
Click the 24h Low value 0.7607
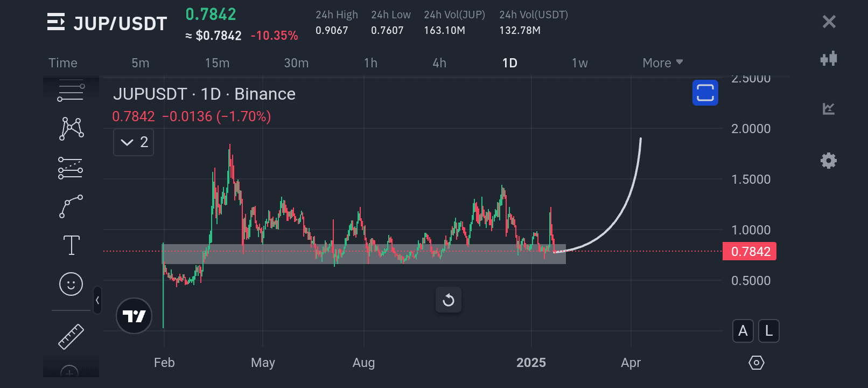tap(387, 31)
